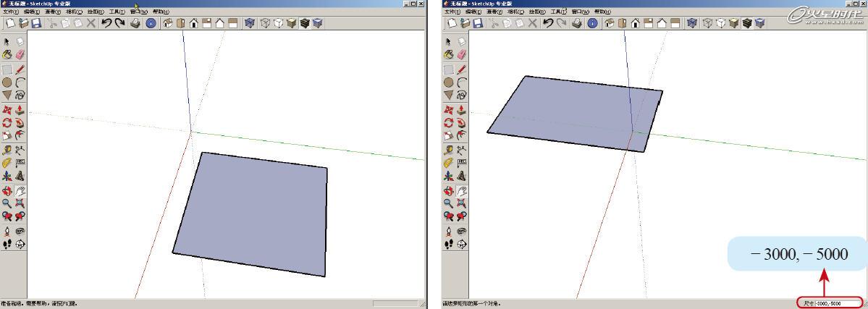Enable Shaded with Textures style in left window
Viewport: 868px width, 309px height.
click(305, 23)
